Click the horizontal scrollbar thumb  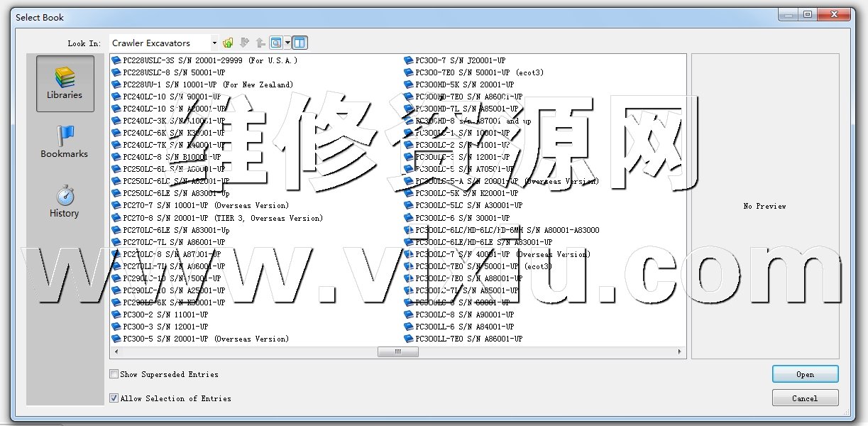[x=397, y=351]
